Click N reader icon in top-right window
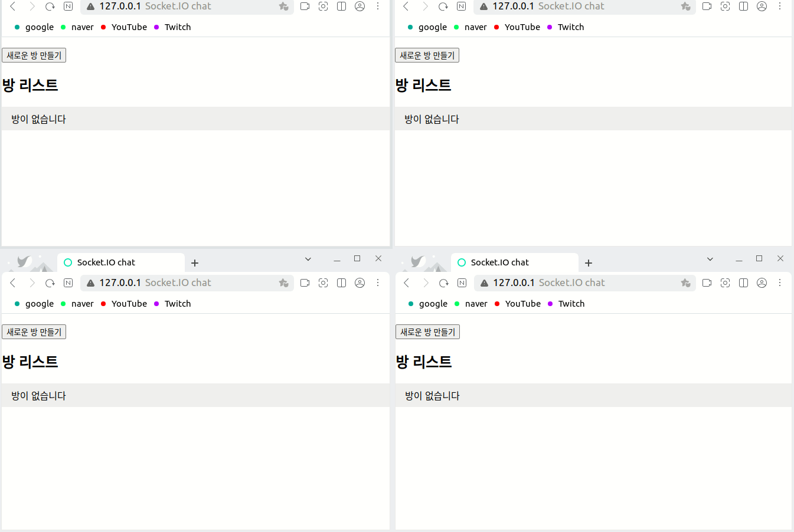Image resolution: width=794 pixels, height=532 pixels. (462, 6)
